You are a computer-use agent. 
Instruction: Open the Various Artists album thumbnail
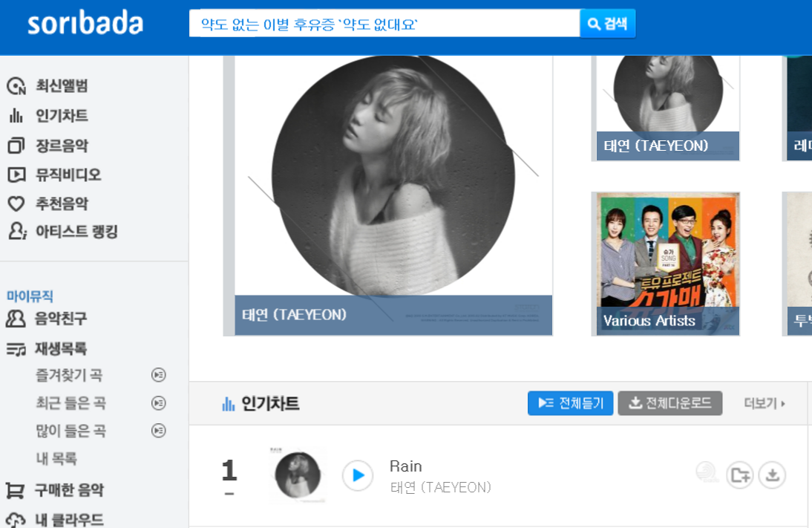tap(666, 264)
